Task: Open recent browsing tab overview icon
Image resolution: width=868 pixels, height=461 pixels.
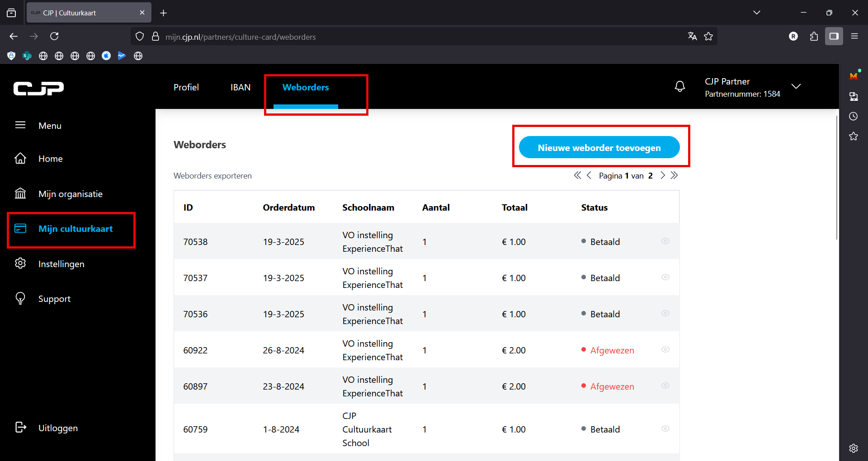Action: point(11,13)
